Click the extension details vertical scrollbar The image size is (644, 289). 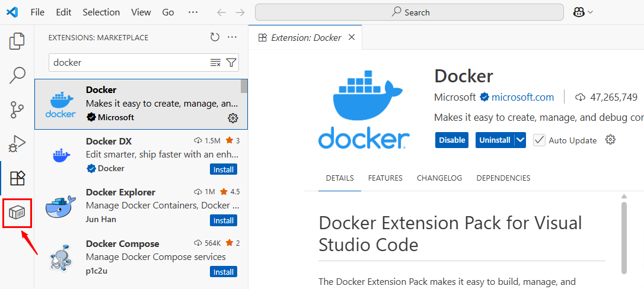[x=624, y=237]
